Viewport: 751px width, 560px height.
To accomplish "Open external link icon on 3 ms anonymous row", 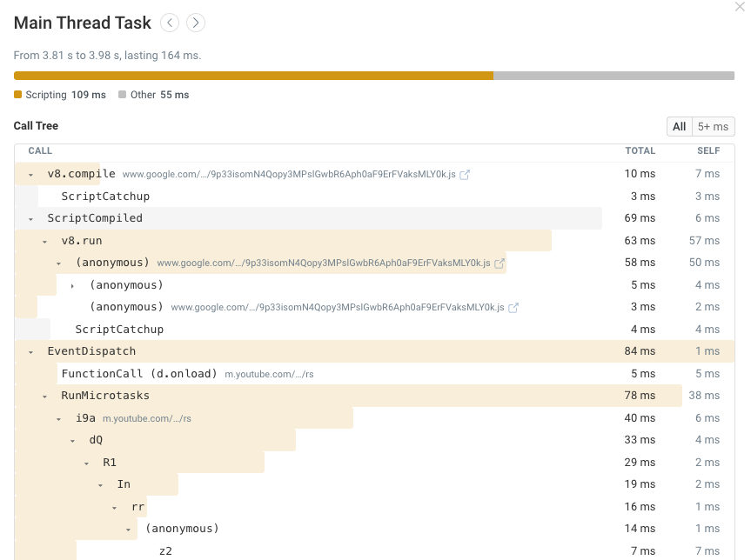I will [x=513, y=308].
